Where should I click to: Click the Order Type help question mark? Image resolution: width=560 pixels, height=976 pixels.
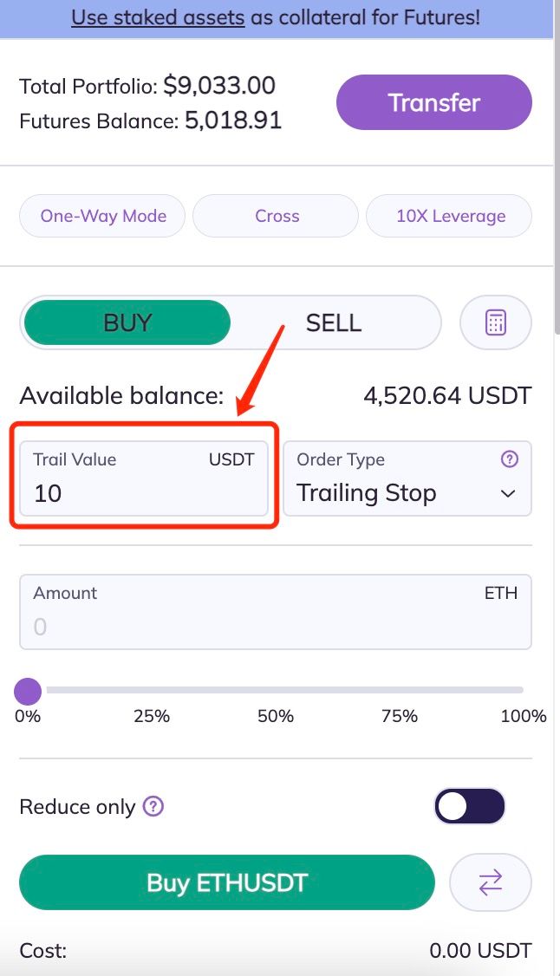pos(510,459)
